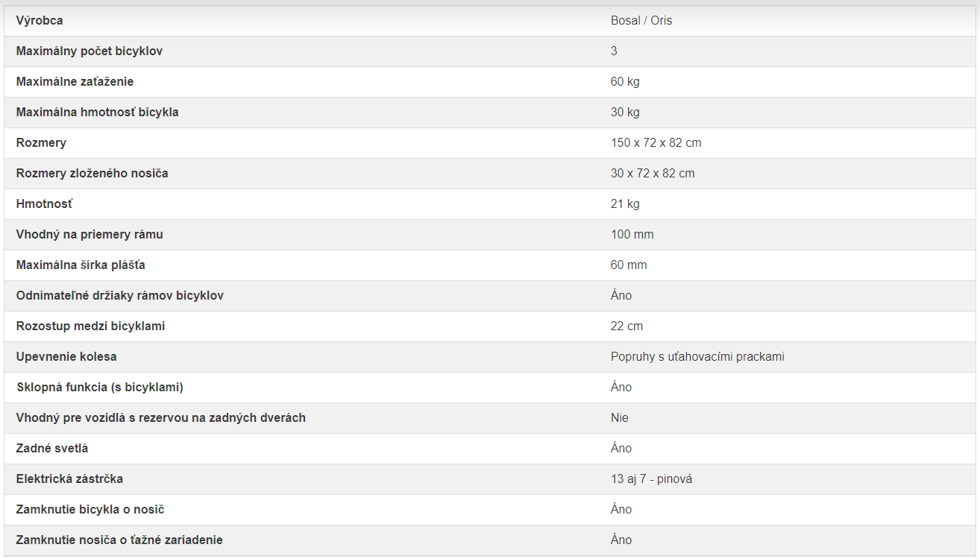This screenshot has width=980, height=559.
Task: Click the Výrobca row label
Action: (x=40, y=21)
